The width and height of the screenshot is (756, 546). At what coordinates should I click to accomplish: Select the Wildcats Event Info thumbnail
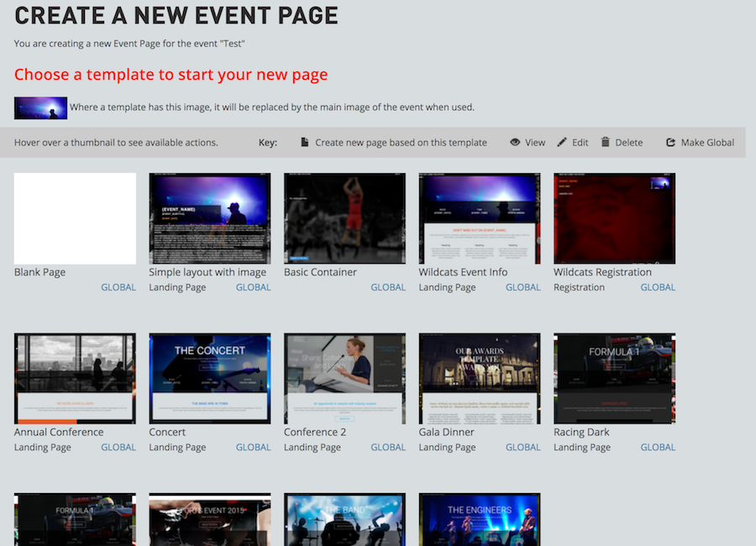[x=480, y=218]
